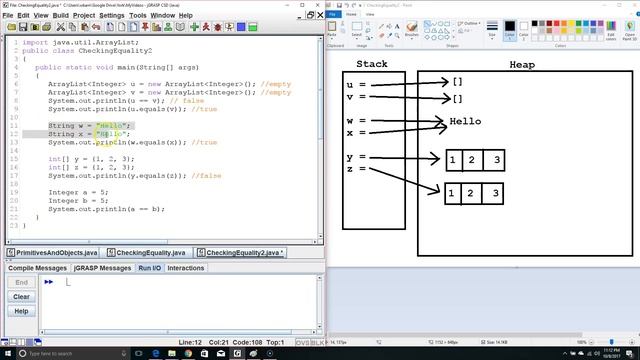Open File Explorer from the taskbar
Screen dimensions: 640x360
(x=172, y=353)
